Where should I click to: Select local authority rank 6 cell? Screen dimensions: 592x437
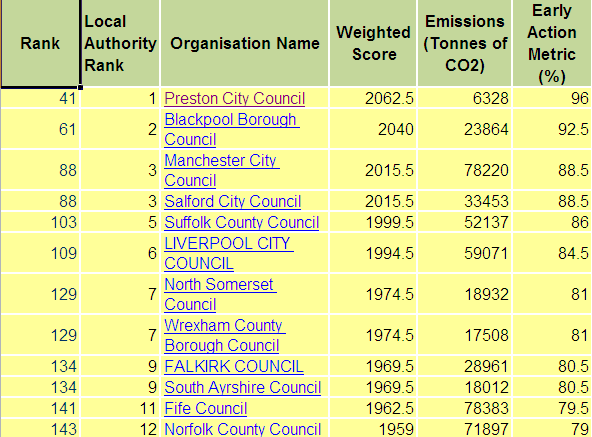(x=120, y=253)
